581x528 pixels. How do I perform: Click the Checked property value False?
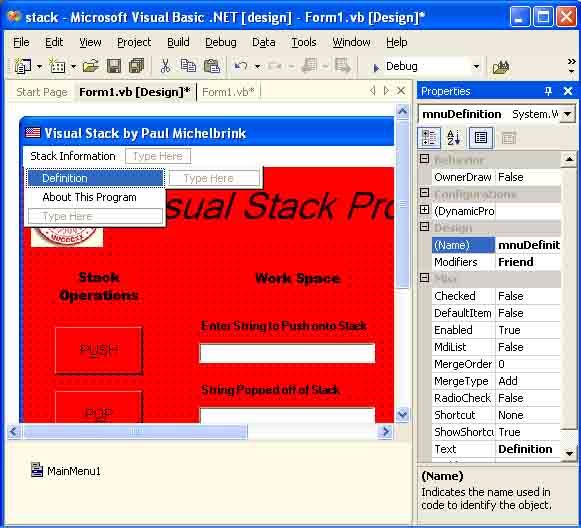tap(528, 296)
